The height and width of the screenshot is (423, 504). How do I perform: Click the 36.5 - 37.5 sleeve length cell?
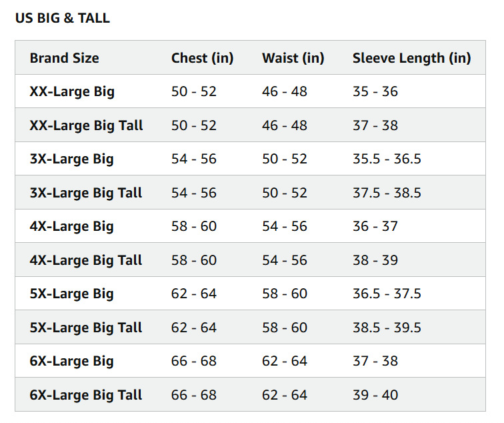click(387, 294)
